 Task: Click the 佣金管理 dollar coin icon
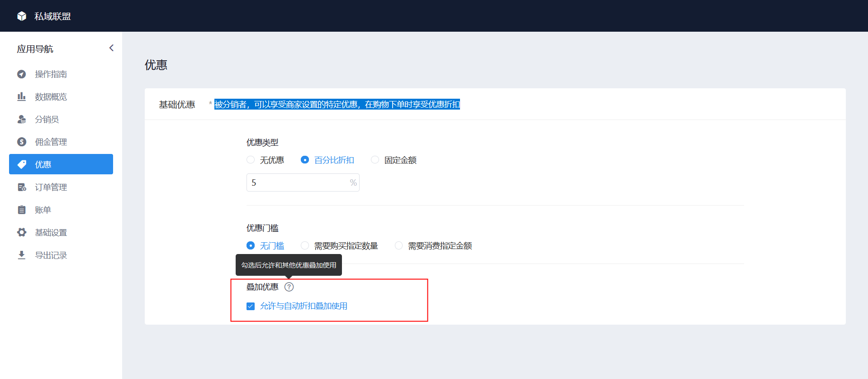pyautogui.click(x=22, y=142)
